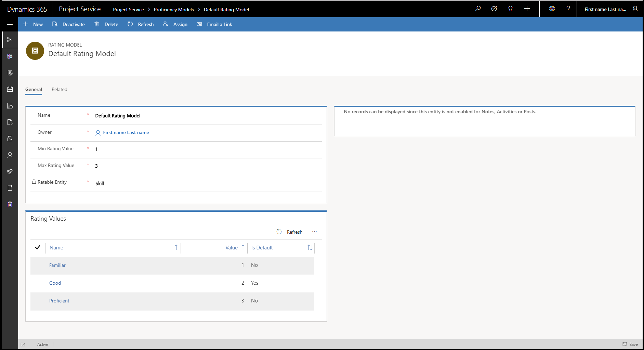Click the plus quick create icon
Screen dimensions: 644x350
527,9
